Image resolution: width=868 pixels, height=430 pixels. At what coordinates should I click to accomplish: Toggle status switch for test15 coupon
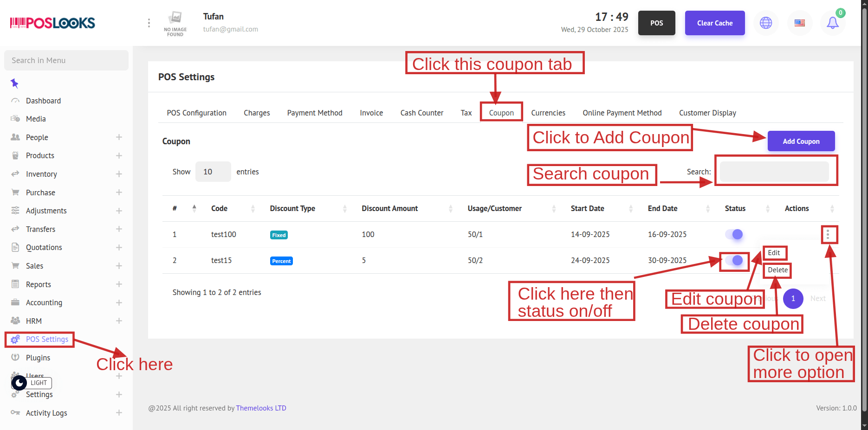[x=734, y=261]
